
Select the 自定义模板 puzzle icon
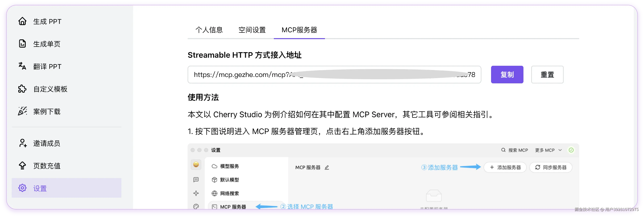click(22, 89)
